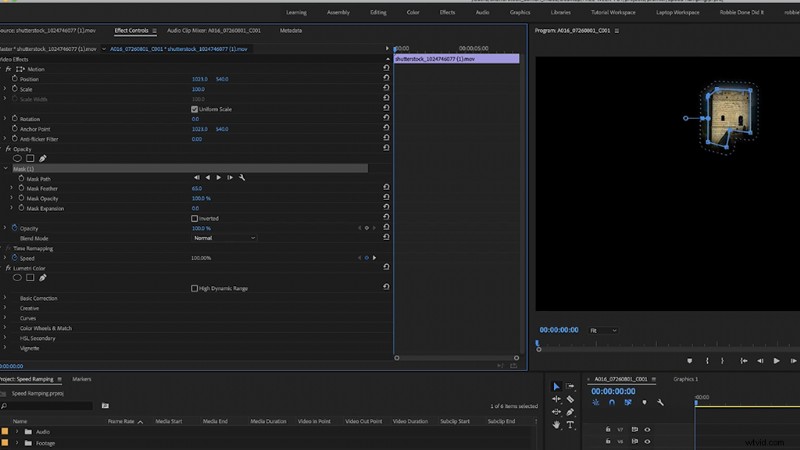Select the Hand tool
Screen dimensions: 800x450
pyautogui.click(x=556, y=424)
